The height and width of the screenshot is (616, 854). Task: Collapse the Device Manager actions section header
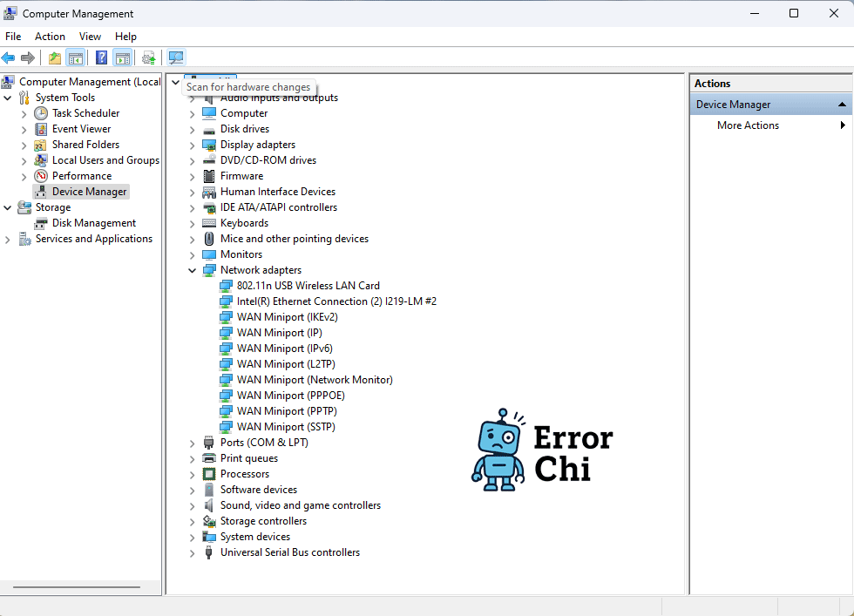coord(842,105)
